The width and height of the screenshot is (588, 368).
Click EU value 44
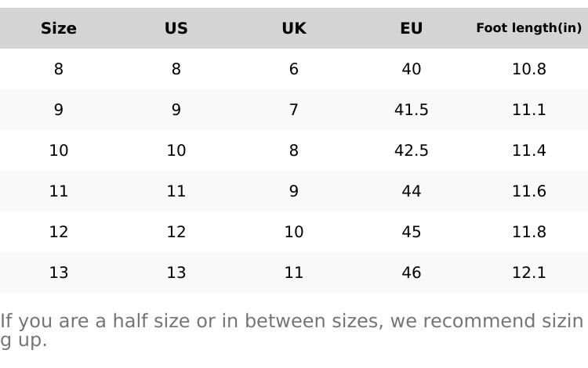pyautogui.click(x=412, y=192)
